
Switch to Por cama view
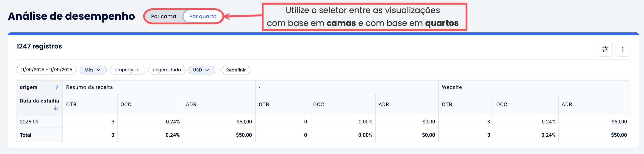tap(164, 17)
